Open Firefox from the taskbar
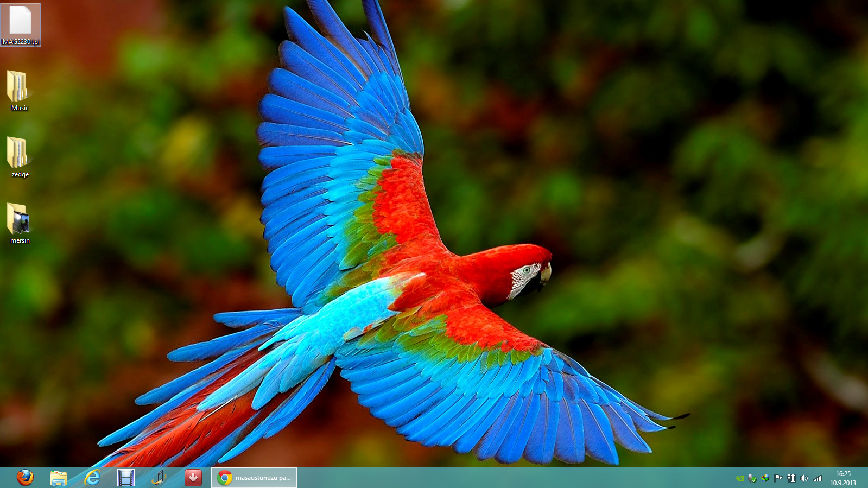Screen dimensions: 868x488 25,478
